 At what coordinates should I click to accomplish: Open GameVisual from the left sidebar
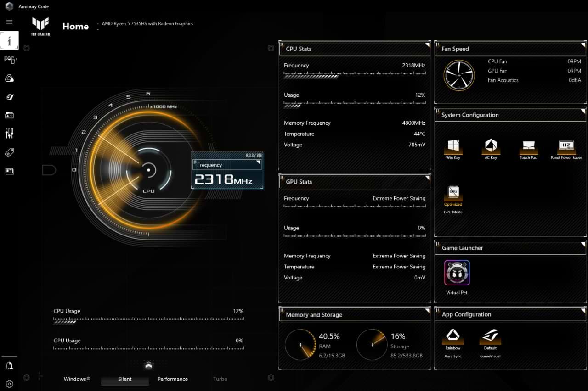point(9,97)
